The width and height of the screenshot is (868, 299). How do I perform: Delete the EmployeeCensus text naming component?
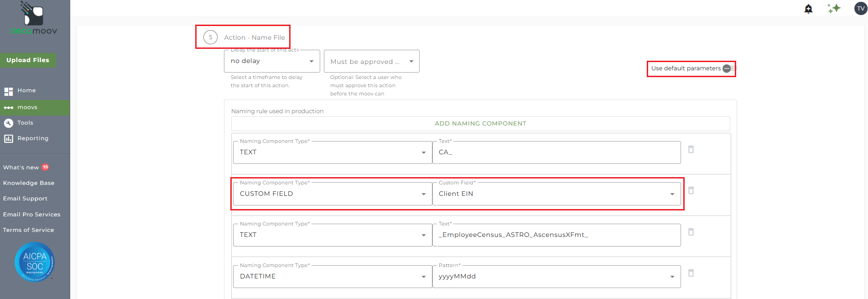tap(691, 232)
